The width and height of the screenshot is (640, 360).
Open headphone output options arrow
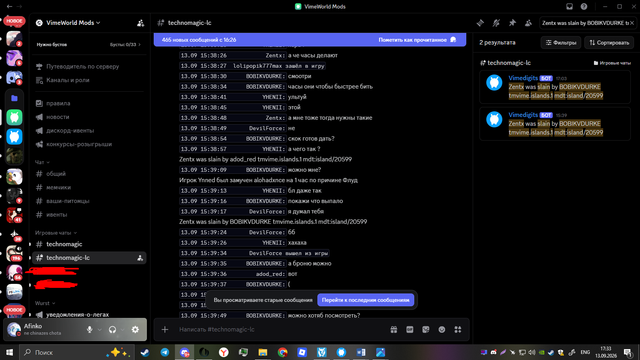tap(122, 329)
